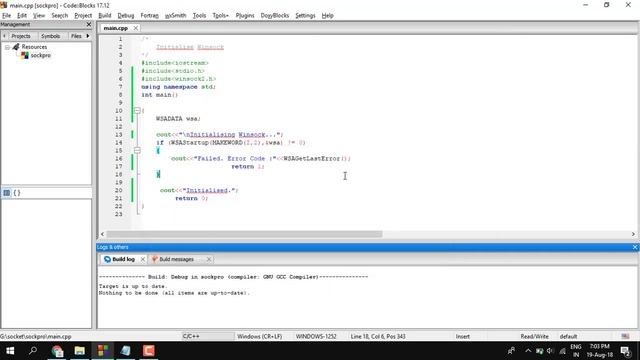Open the wxSmith menu
Viewport: 640px width, 360px height.
176,16
